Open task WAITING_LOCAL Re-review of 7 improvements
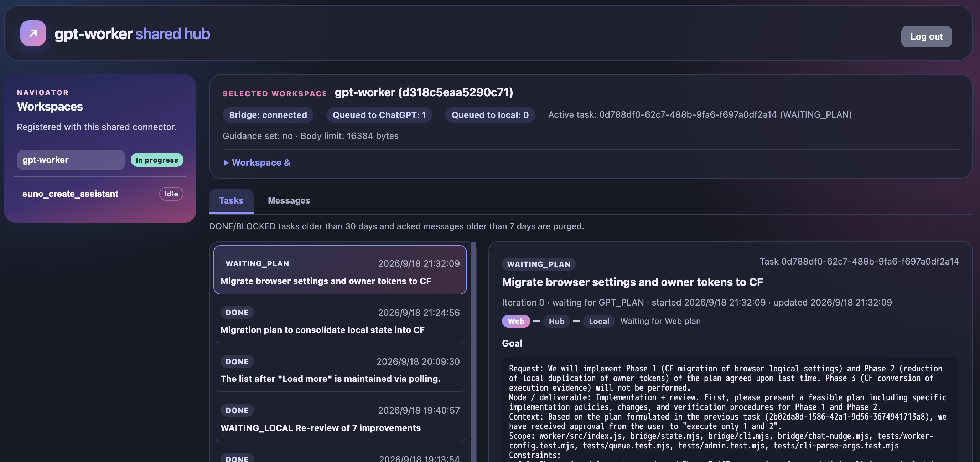 point(340,417)
